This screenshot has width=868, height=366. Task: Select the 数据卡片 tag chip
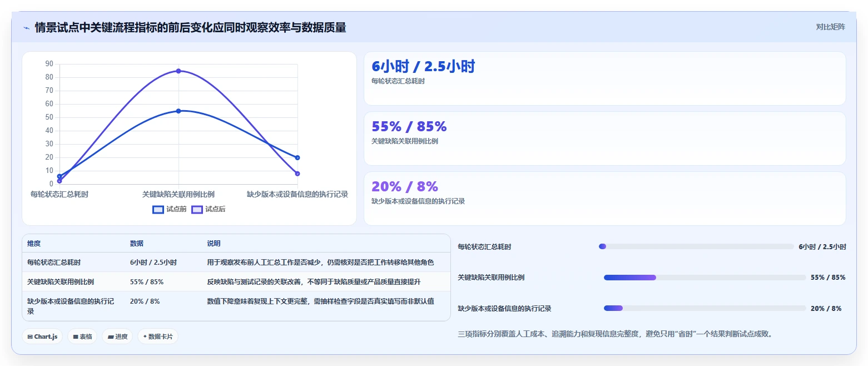pos(158,337)
